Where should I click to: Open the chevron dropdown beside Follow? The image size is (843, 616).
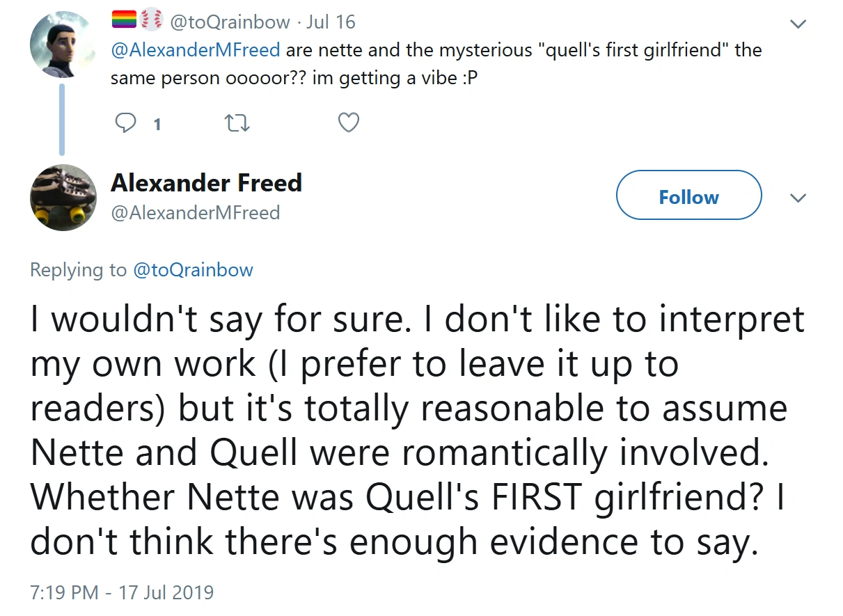[798, 198]
